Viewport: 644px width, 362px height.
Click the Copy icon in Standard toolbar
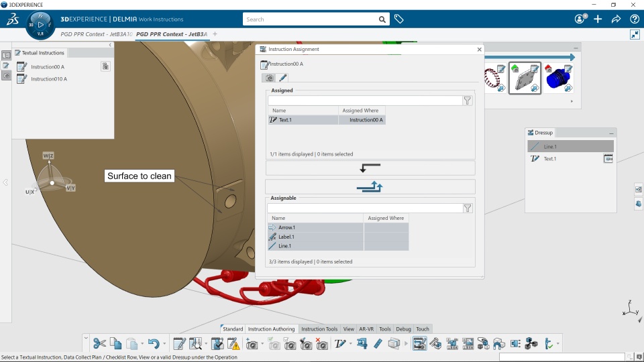(x=116, y=343)
